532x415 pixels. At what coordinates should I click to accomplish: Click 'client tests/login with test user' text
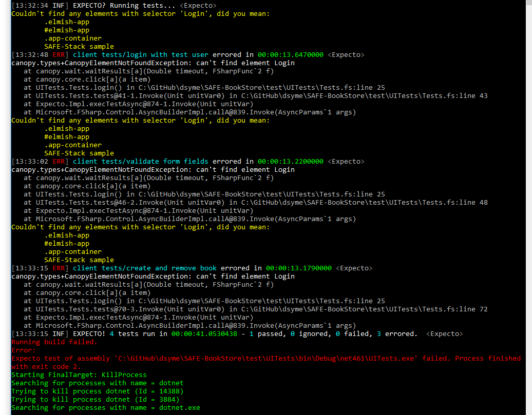point(141,54)
